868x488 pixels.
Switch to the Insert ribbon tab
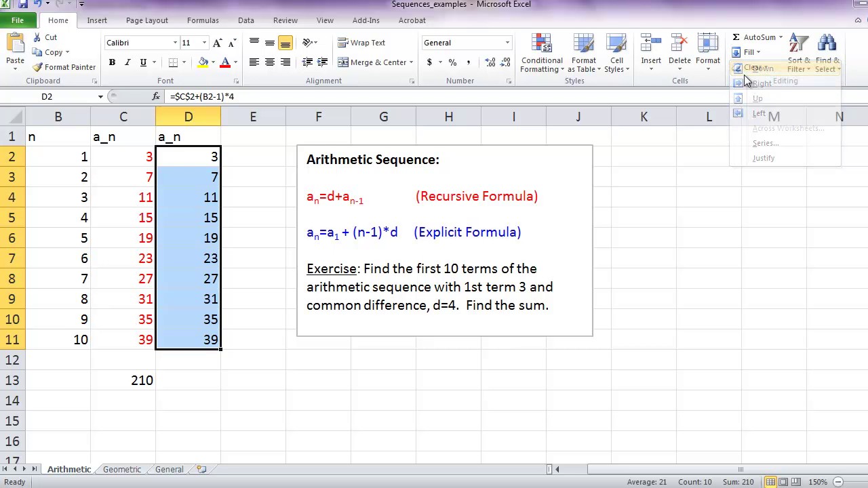(x=97, y=20)
